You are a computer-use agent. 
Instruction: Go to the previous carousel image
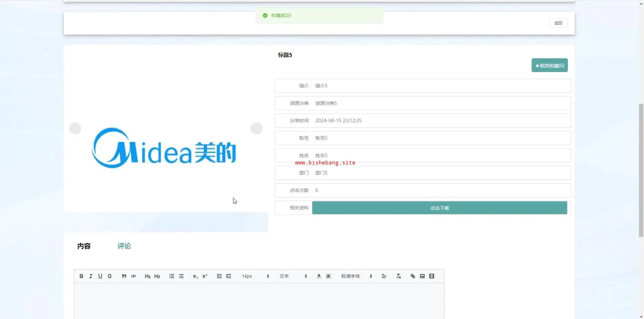[75, 128]
